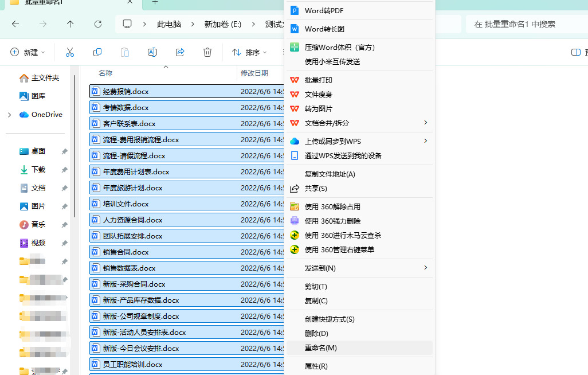Sort by 修改日期 column header

(254, 73)
